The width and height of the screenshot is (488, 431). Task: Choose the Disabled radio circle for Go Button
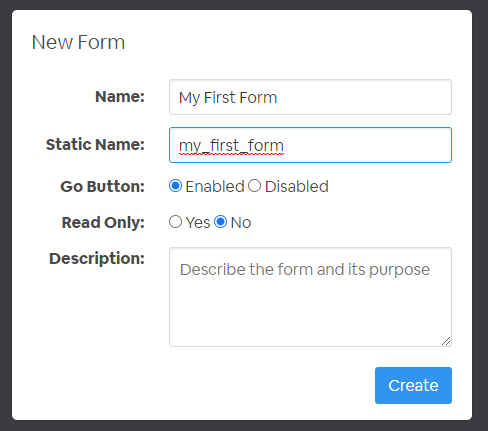[x=254, y=186]
